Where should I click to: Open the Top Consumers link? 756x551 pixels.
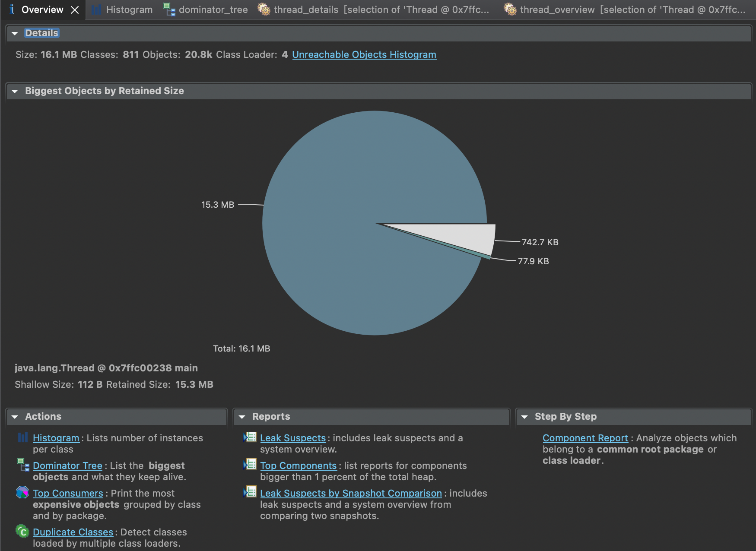(x=68, y=494)
